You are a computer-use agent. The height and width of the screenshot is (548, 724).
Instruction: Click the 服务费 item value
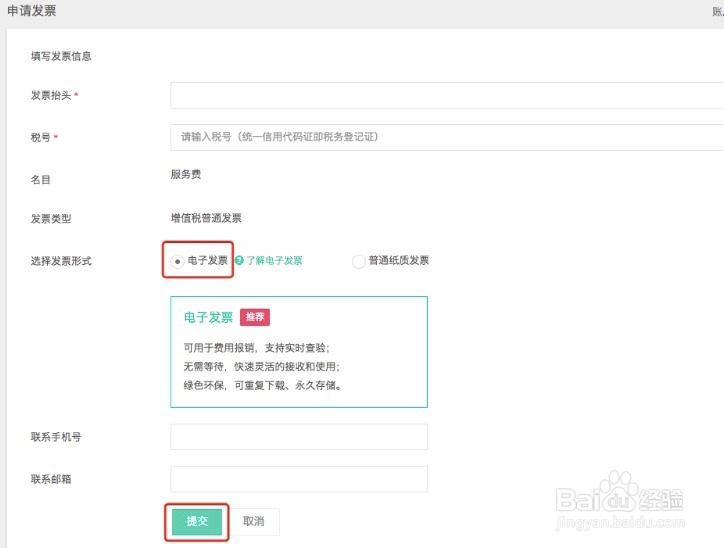(x=186, y=174)
